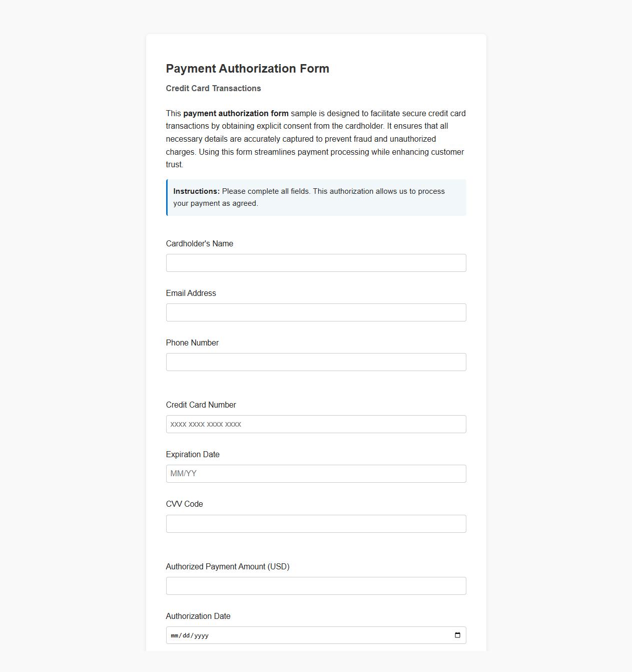632x672 pixels.
Task: Click the Credit Card Number label
Action: [201, 405]
